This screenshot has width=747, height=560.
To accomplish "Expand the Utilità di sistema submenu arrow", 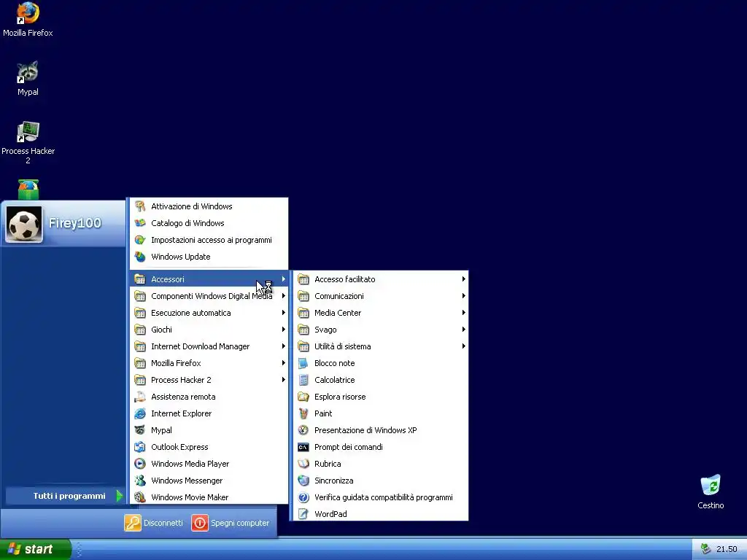I will point(463,346).
